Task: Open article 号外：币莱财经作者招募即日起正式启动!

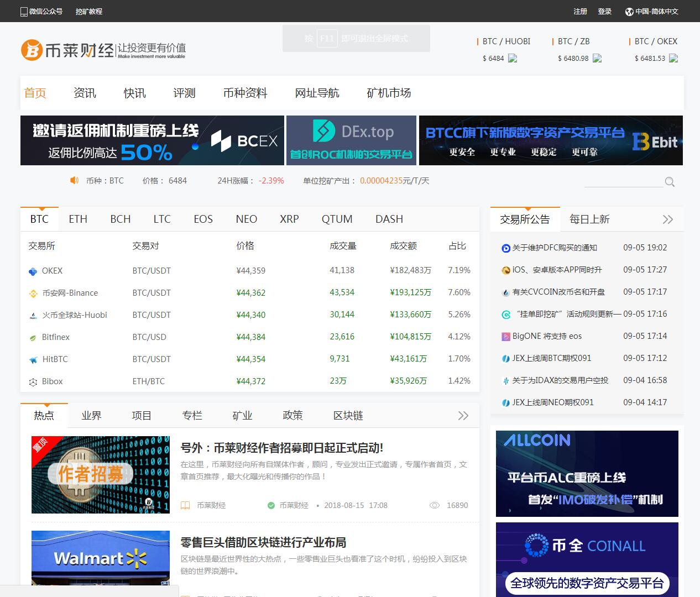Action: (x=282, y=448)
